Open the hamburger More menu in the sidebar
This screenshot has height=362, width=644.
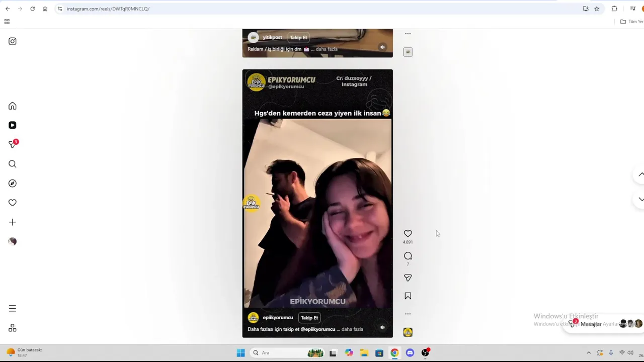click(13, 308)
